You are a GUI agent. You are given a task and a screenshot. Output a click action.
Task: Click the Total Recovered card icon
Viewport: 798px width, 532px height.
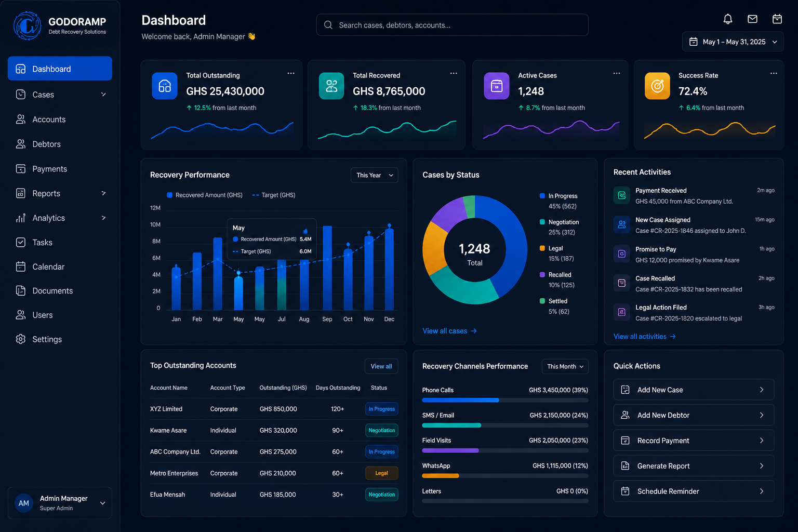tap(331, 86)
